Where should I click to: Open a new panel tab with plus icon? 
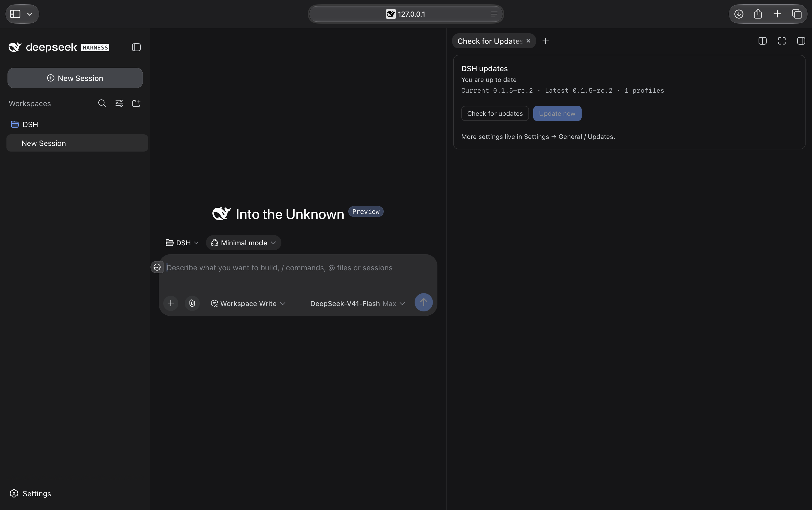click(x=545, y=41)
